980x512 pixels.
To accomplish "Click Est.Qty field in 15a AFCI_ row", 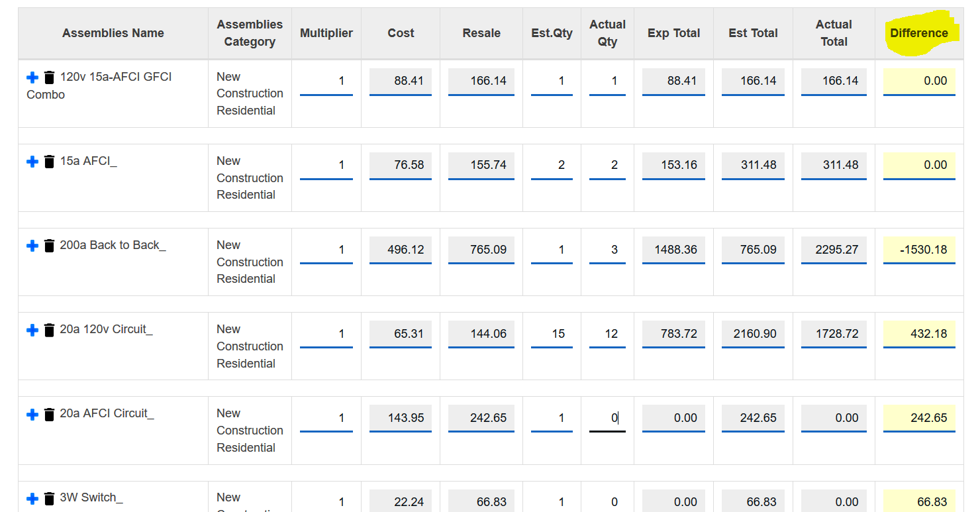I will [552, 166].
